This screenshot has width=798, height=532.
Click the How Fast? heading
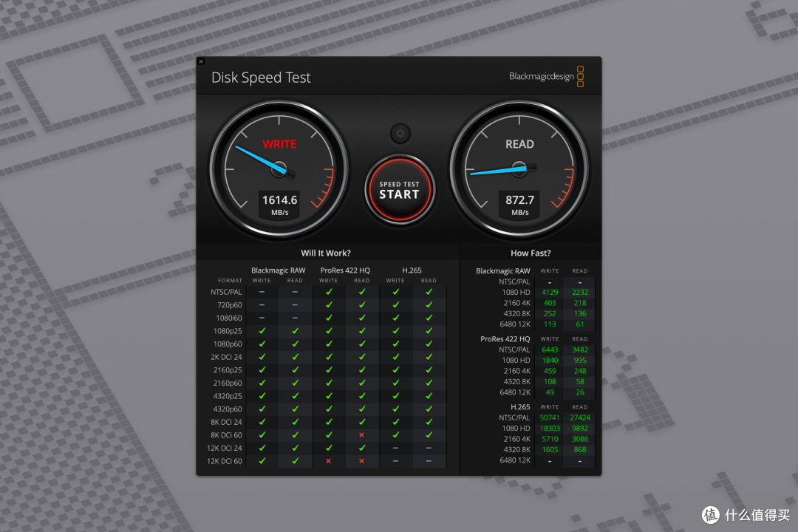click(x=531, y=253)
